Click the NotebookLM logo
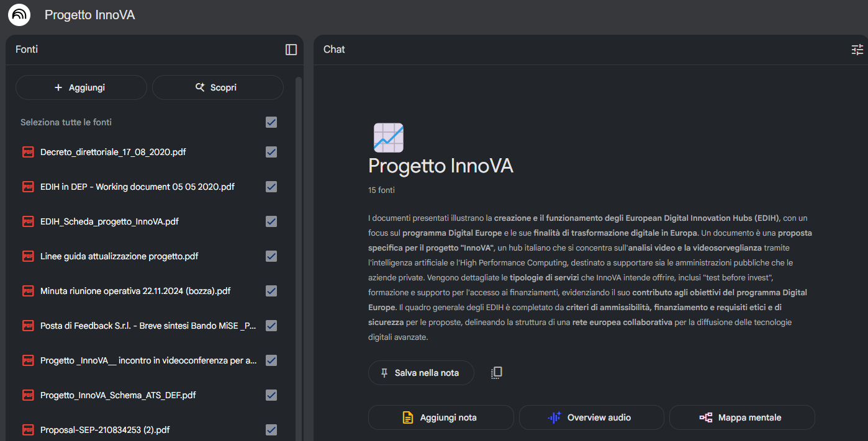The width and height of the screenshot is (868, 441). pyautogui.click(x=19, y=14)
